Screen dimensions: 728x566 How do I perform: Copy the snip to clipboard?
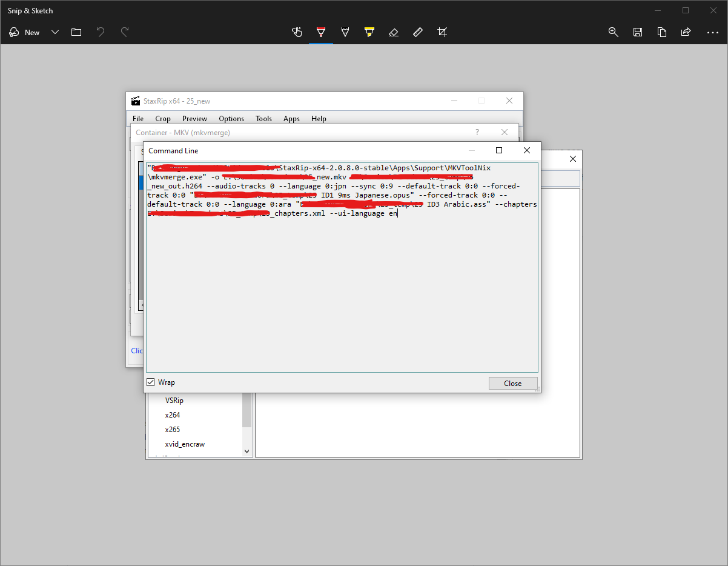pos(662,32)
